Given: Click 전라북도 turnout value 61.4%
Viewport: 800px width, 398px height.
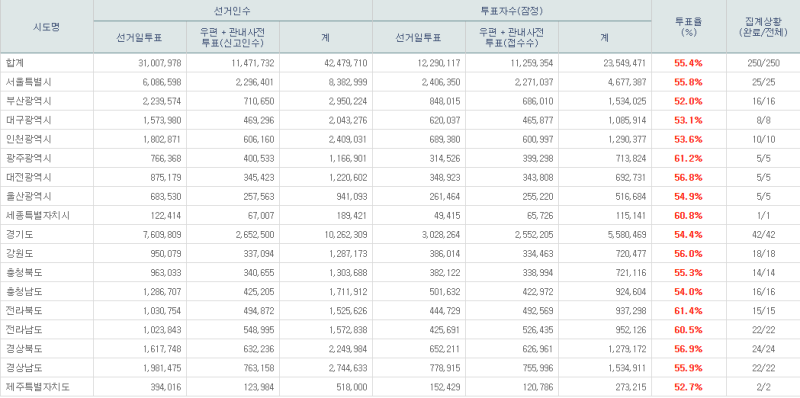Looking at the screenshot, I should click(x=688, y=311).
